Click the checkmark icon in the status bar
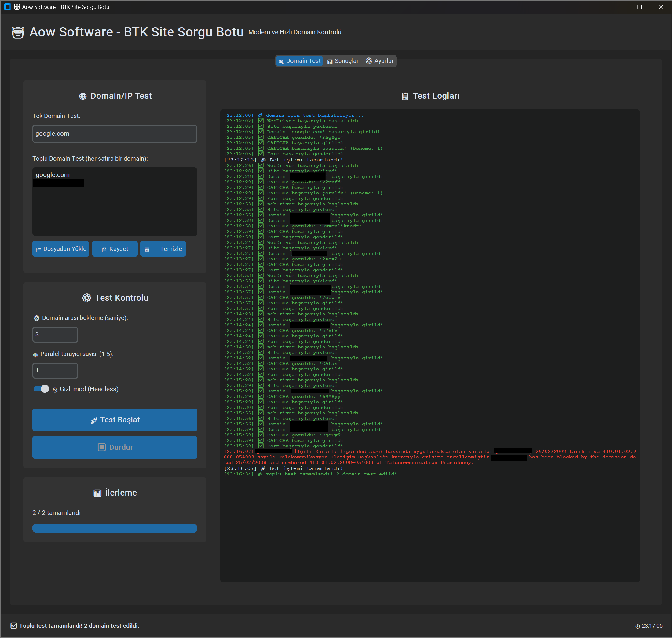This screenshot has width=672, height=638. tap(14, 626)
